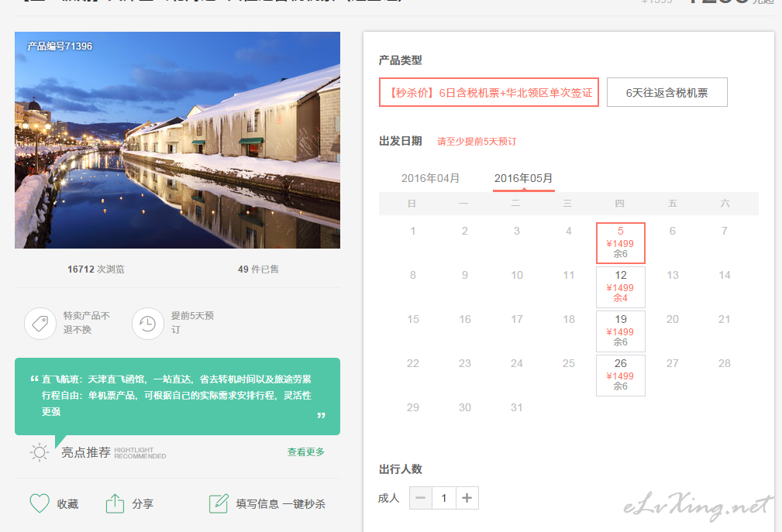Viewport: 782px width, 532px height.
Task: Click the 特卖产品不退不换 text
Action: click(x=87, y=323)
